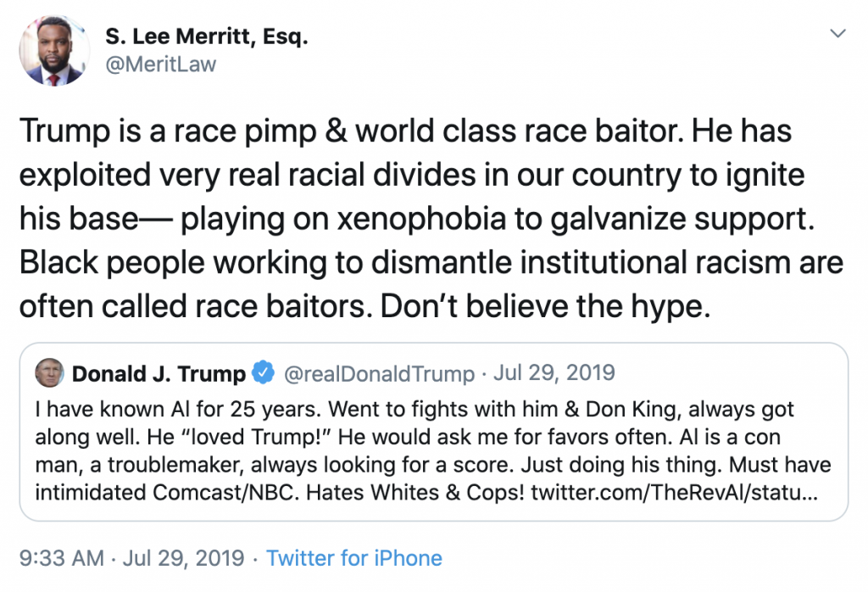Open the twitter.com/TheRevAl status link
Screen dimensions: 868x592
(675, 492)
